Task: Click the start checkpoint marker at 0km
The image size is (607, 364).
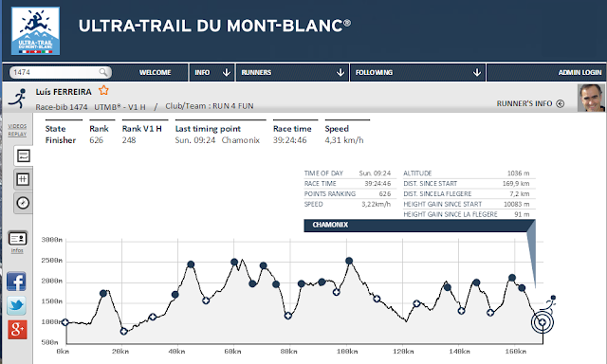Action: coord(65,322)
